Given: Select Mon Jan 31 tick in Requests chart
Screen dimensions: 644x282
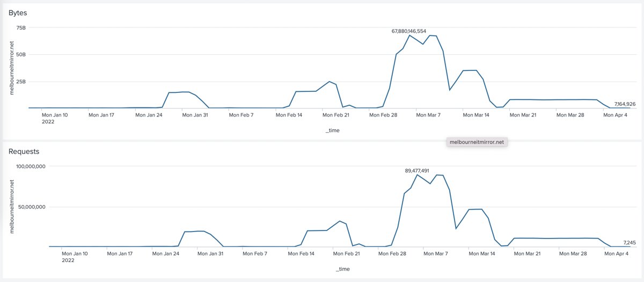Looking at the screenshot, I should [x=210, y=253].
